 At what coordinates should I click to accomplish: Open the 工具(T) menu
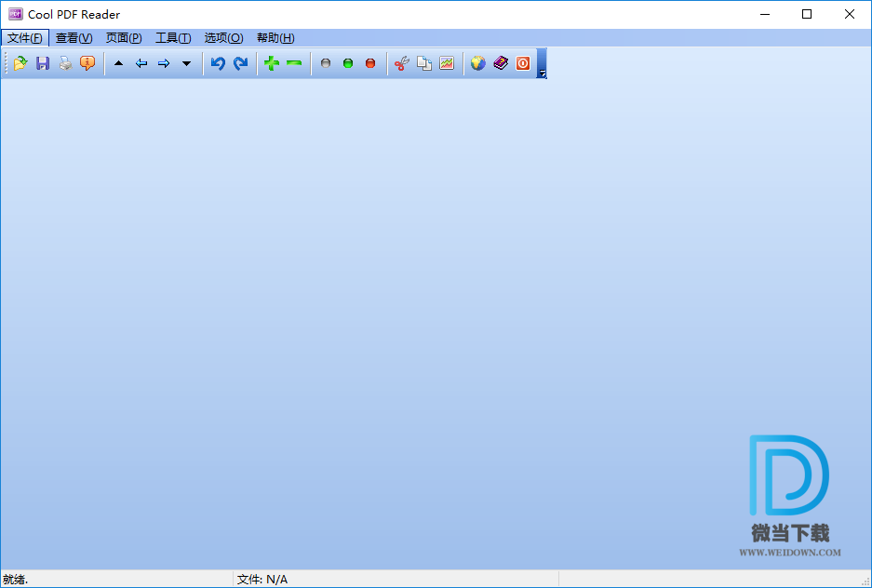coord(173,38)
